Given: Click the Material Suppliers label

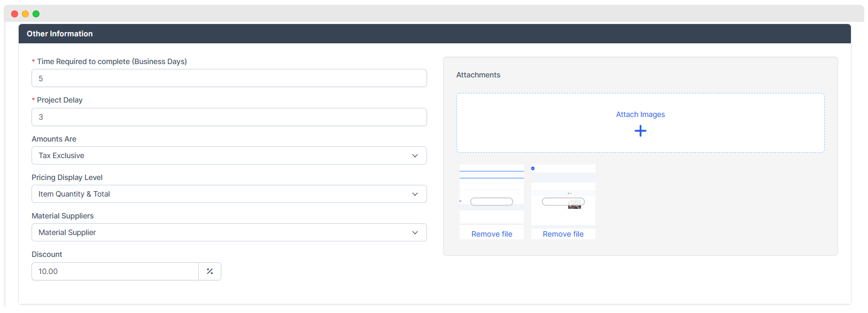Looking at the screenshot, I should tap(63, 216).
